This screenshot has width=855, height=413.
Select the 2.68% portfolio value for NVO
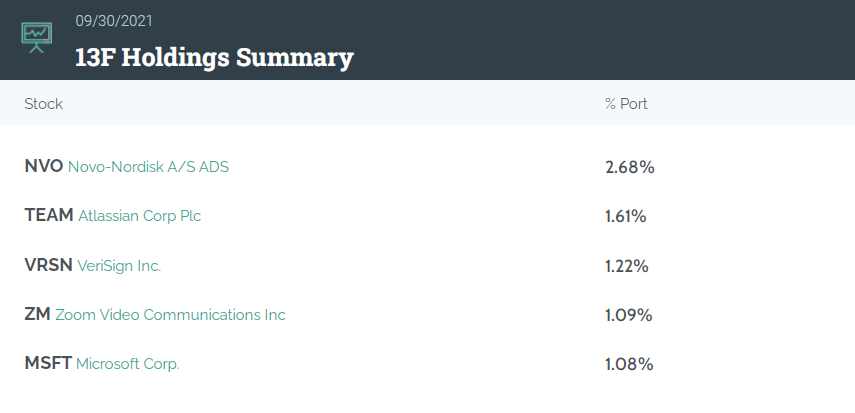630,167
